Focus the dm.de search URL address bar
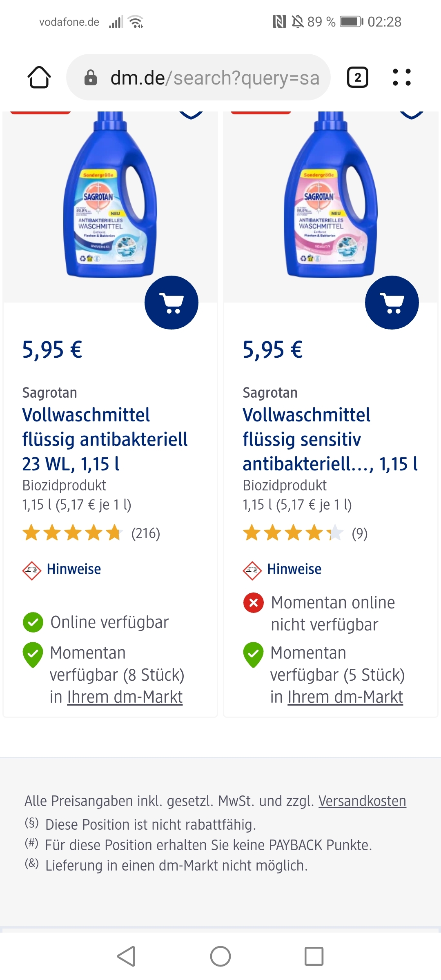The height and width of the screenshot is (980, 441). pos(198,77)
